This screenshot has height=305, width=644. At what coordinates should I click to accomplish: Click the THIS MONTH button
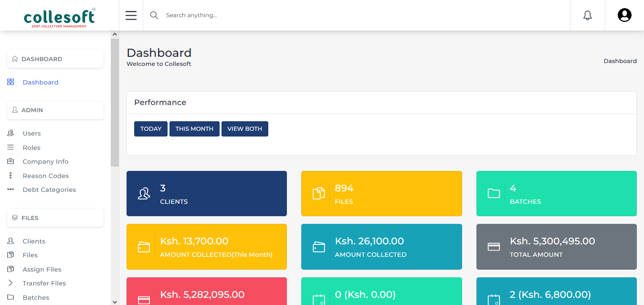[194, 129]
